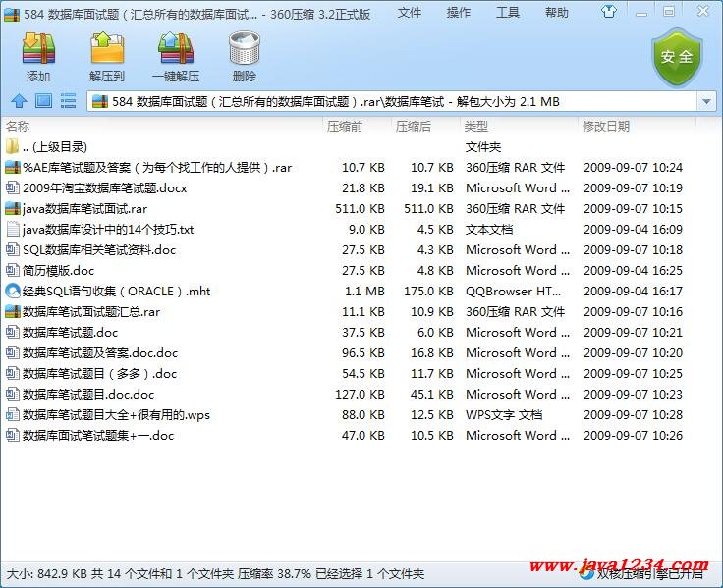The width and height of the screenshot is (723, 588).
Task: Click the 1.1 MB size value
Action: pos(364,291)
